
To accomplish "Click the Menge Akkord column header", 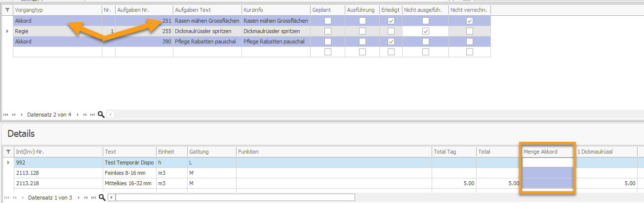I will pyautogui.click(x=547, y=152).
